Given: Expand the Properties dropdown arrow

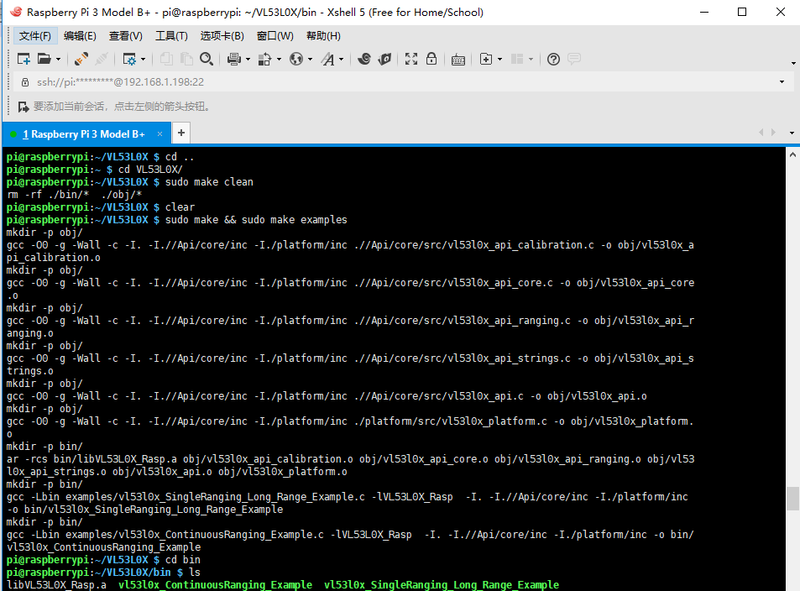Looking at the screenshot, I should coord(143,60).
